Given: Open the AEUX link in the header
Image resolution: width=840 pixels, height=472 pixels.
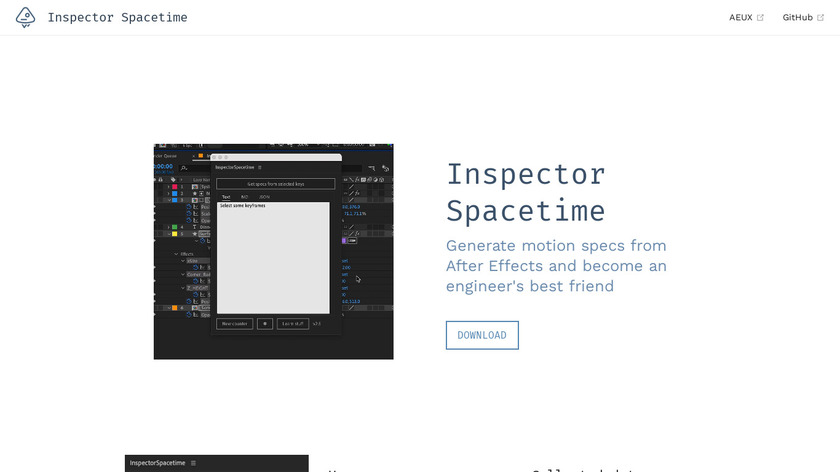Looking at the screenshot, I should [740, 17].
